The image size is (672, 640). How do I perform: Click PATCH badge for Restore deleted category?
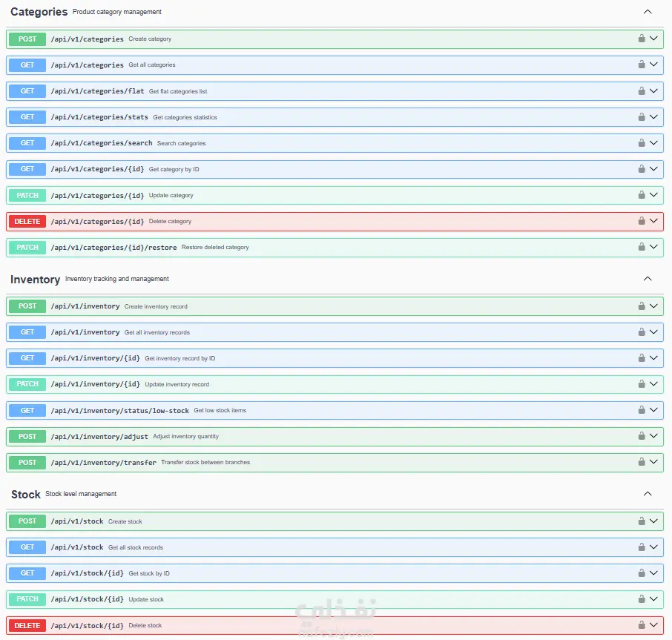coord(27,247)
